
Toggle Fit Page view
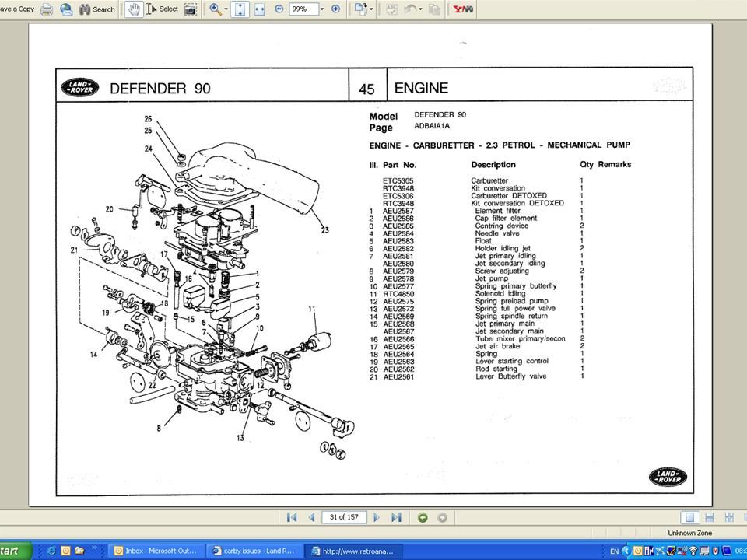[240, 9]
